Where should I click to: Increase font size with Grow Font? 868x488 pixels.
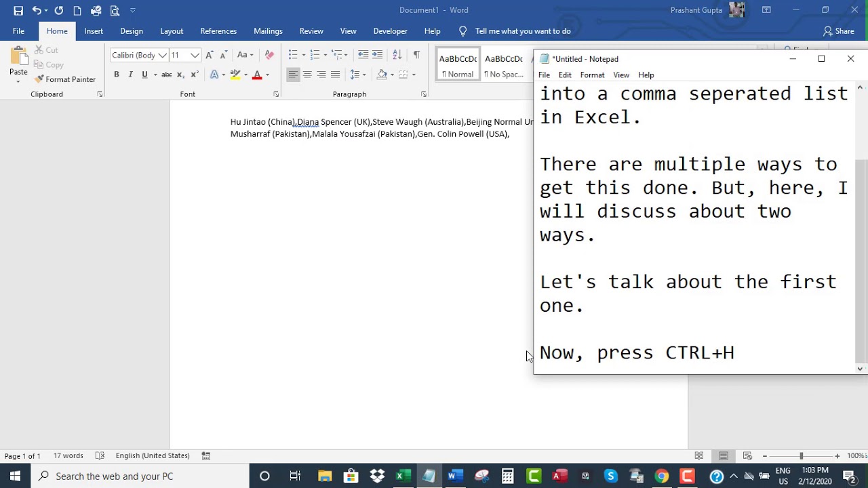[210, 55]
